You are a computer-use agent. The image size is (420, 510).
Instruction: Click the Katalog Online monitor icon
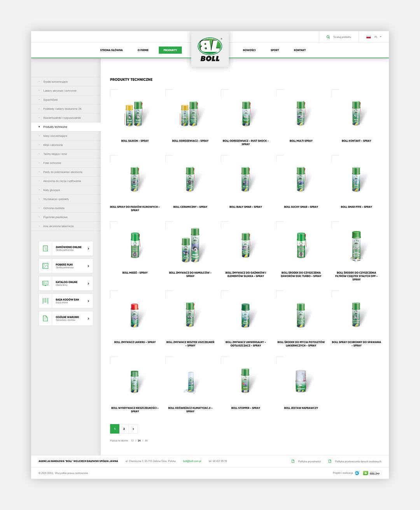pos(45,283)
